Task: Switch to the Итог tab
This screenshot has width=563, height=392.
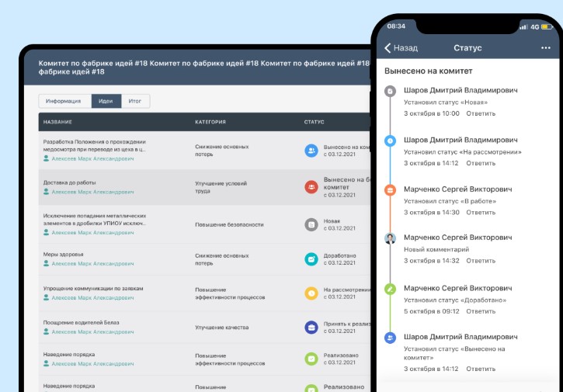Action: 135,101
